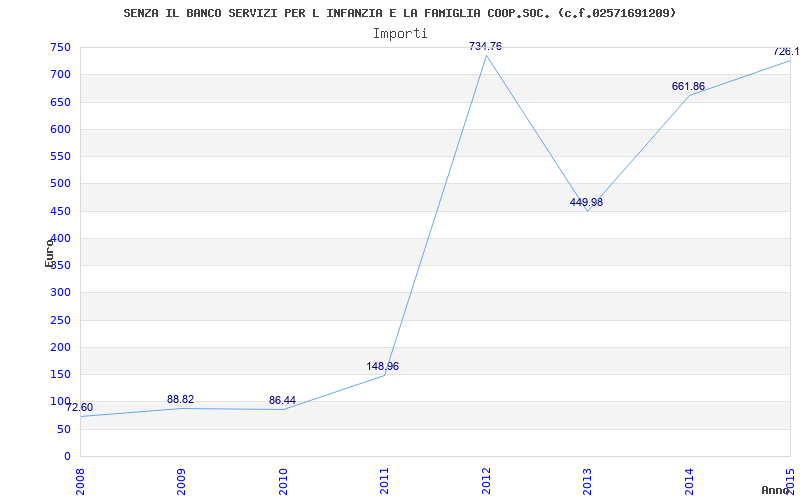Select data label 88.82
This screenshot has height=500, width=800.
coord(181,399)
